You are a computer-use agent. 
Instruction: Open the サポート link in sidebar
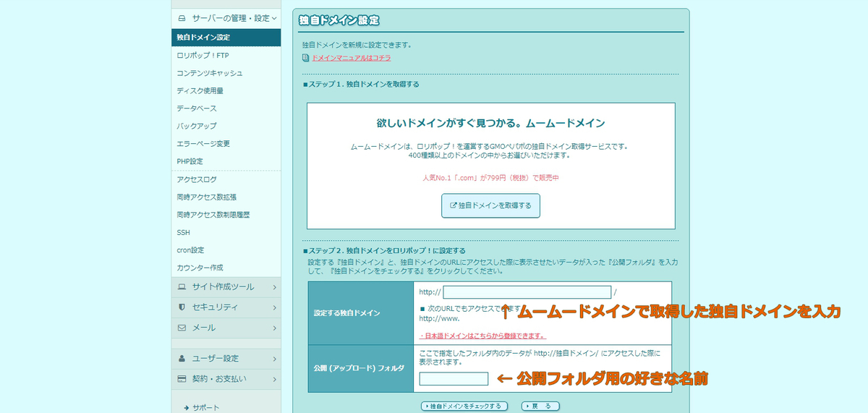pyautogui.click(x=205, y=408)
